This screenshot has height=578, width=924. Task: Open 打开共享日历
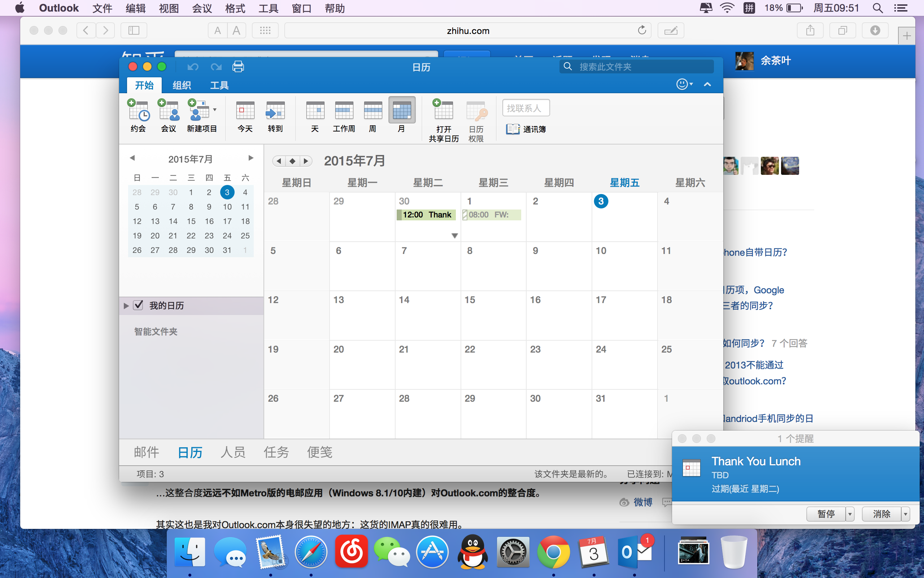point(444,120)
